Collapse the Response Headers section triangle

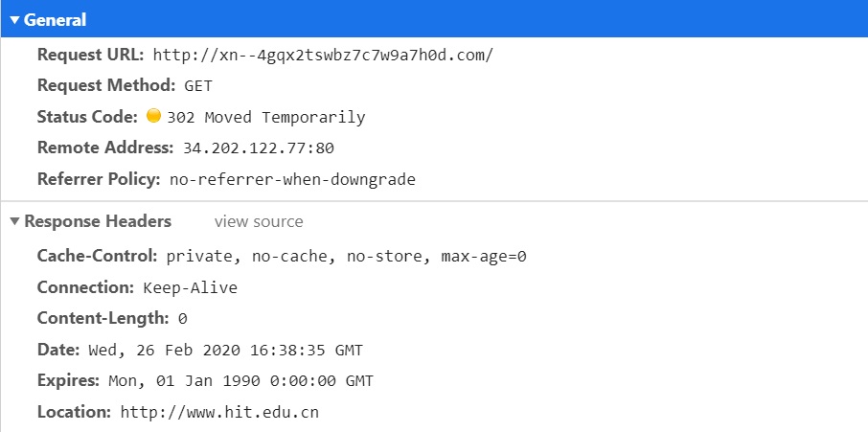pos(14,222)
